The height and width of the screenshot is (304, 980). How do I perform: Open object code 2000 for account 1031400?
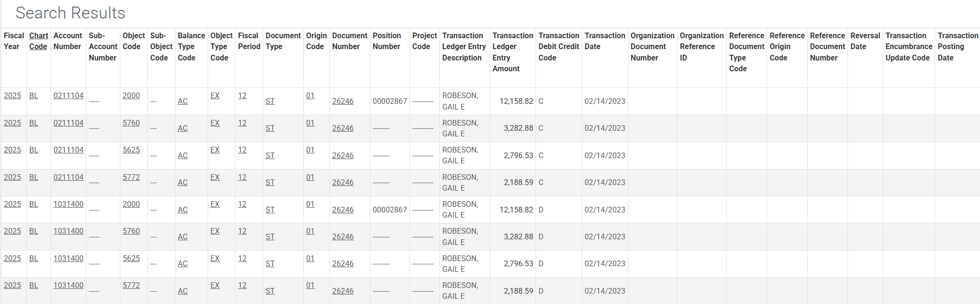coord(131,204)
